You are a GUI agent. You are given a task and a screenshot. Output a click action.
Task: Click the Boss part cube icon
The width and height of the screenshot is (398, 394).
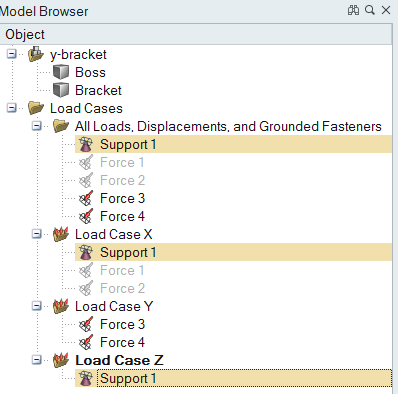(61, 72)
